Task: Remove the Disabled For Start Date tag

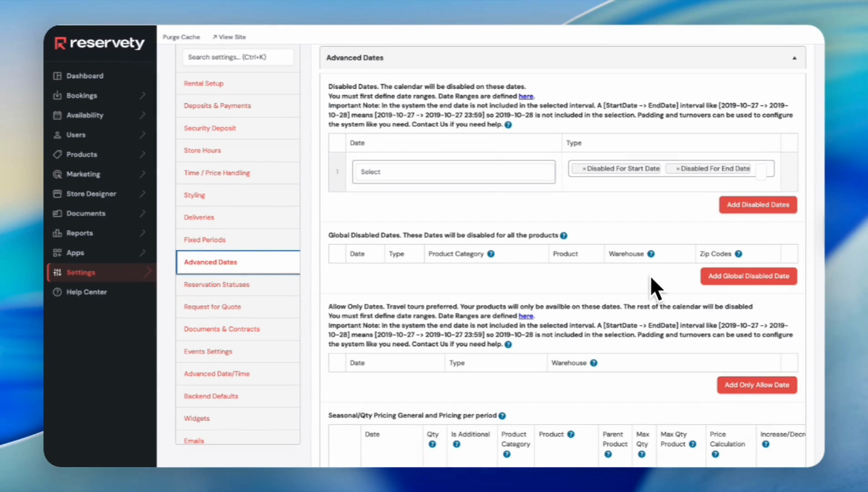Action: [584, 169]
